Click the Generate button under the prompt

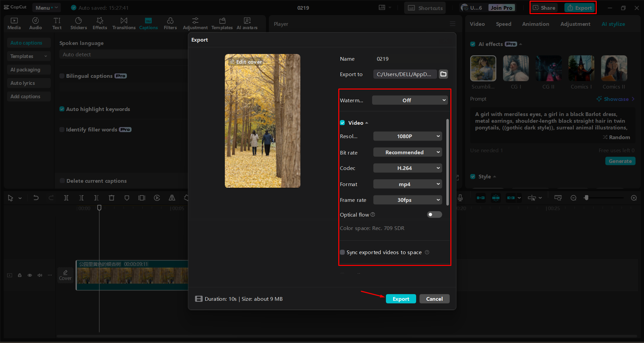620,161
